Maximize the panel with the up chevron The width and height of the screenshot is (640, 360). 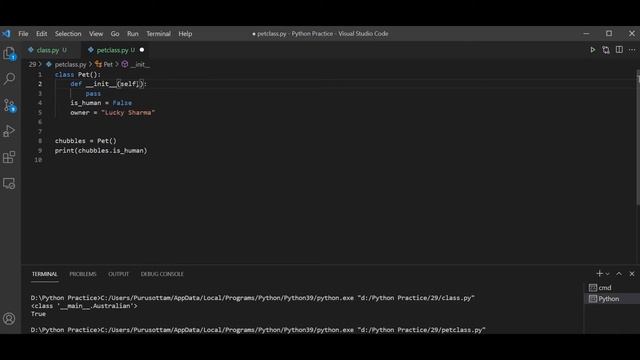coord(619,273)
